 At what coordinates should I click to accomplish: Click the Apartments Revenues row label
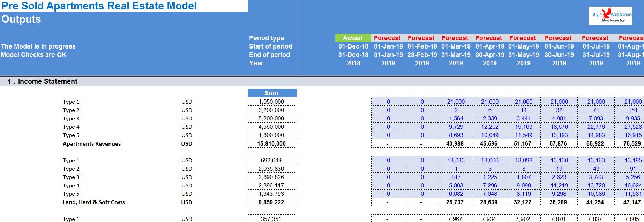[92, 143]
